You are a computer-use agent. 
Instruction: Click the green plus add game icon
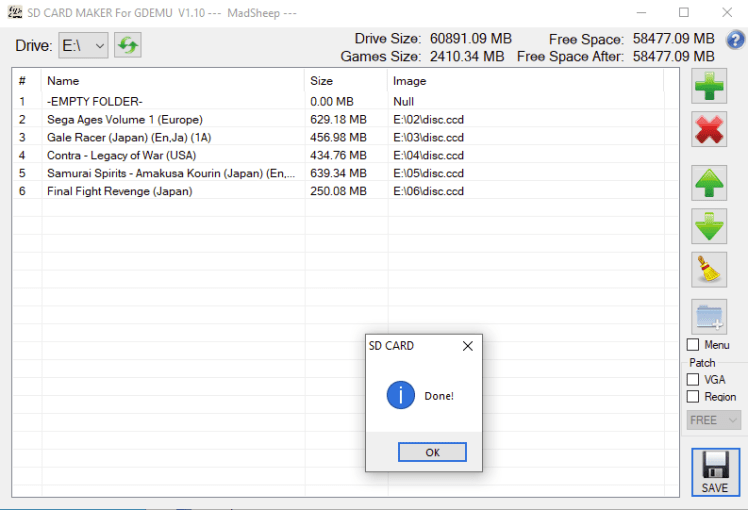[709, 86]
